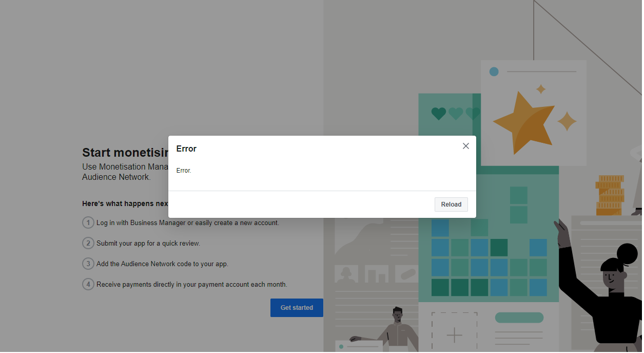The image size is (644, 353).
Task: Click the step 1 circle icon
Action: [88, 223]
